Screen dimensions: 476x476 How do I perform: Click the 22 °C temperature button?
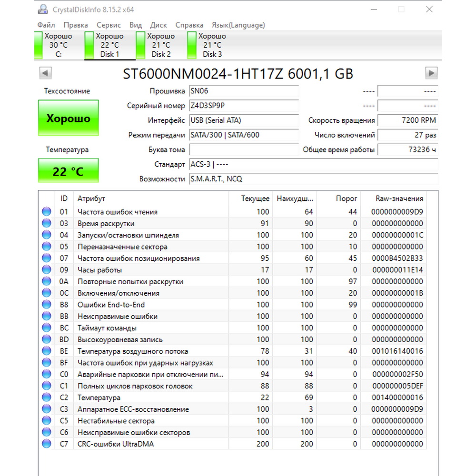pos(68,170)
